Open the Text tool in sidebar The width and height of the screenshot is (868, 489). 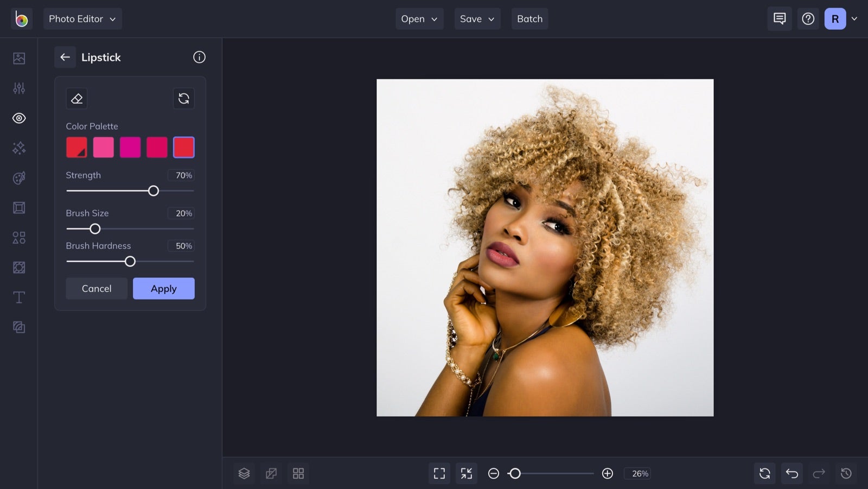click(19, 297)
